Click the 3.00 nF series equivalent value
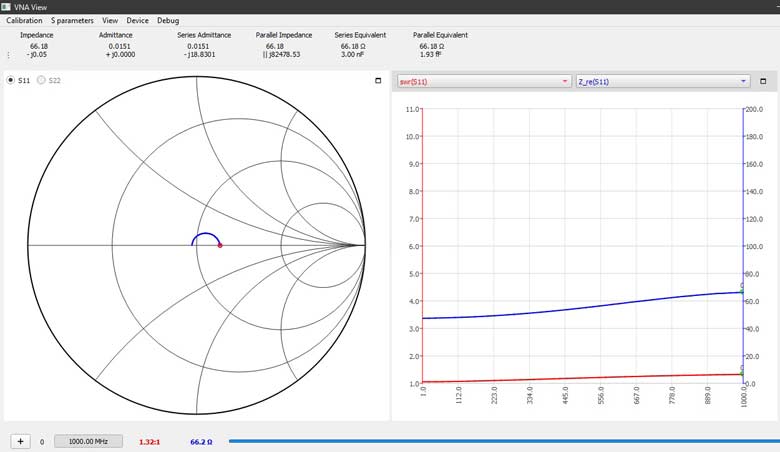Image resolution: width=780 pixels, height=452 pixels. point(352,54)
